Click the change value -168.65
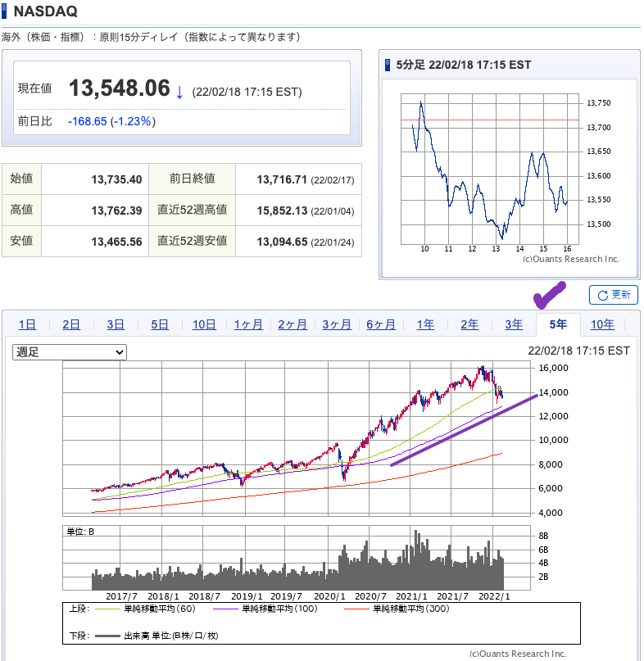The height and width of the screenshot is (661, 644). 88,121
